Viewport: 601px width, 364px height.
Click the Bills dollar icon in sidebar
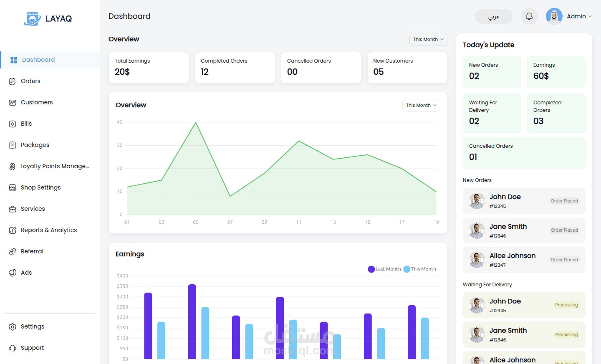pyautogui.click(x=13, y=124)
